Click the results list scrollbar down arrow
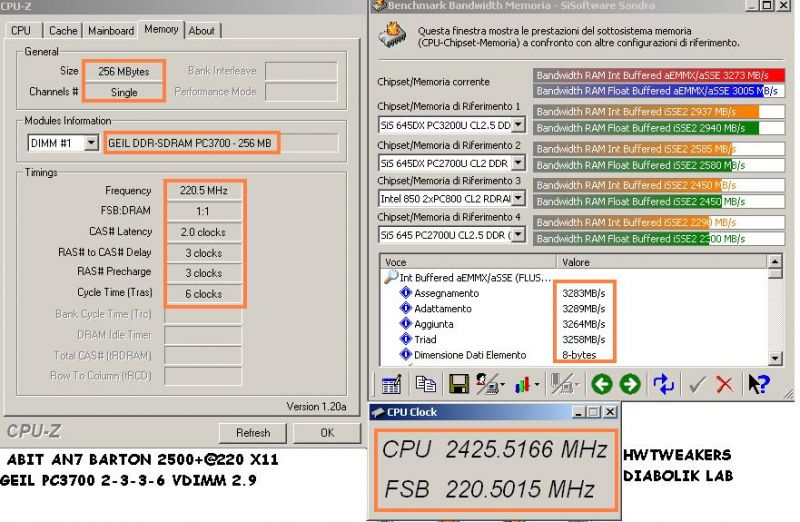 (x=774, y=358)
